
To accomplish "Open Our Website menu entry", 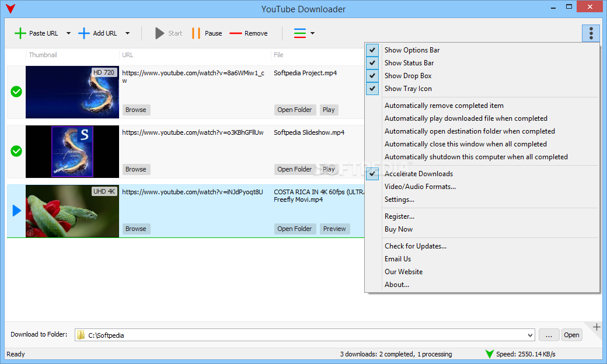I will pos(482,272).
